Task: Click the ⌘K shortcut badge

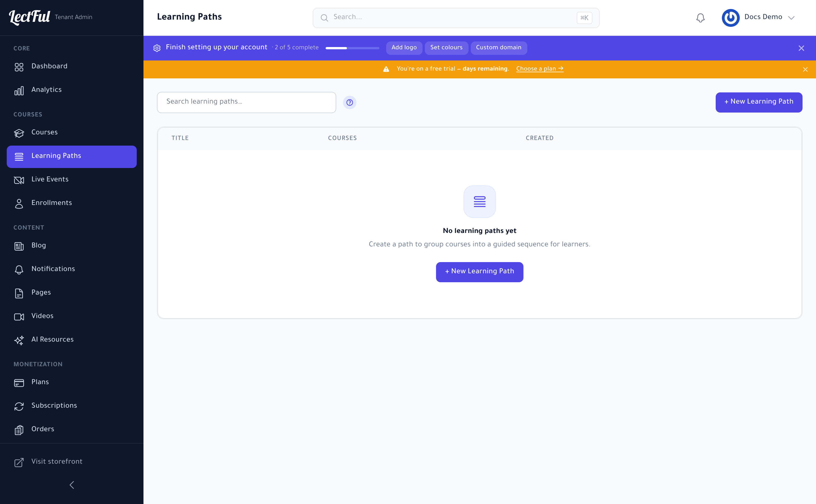Action: click(584, 18)
